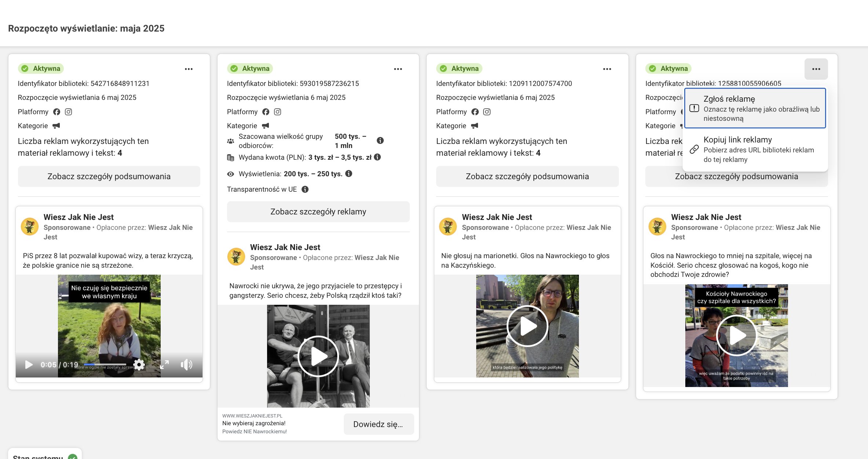This screenshot has height=459, width=868.
Task: Open three-dot menu on ad 542716848911231
Action: point(189,69)
